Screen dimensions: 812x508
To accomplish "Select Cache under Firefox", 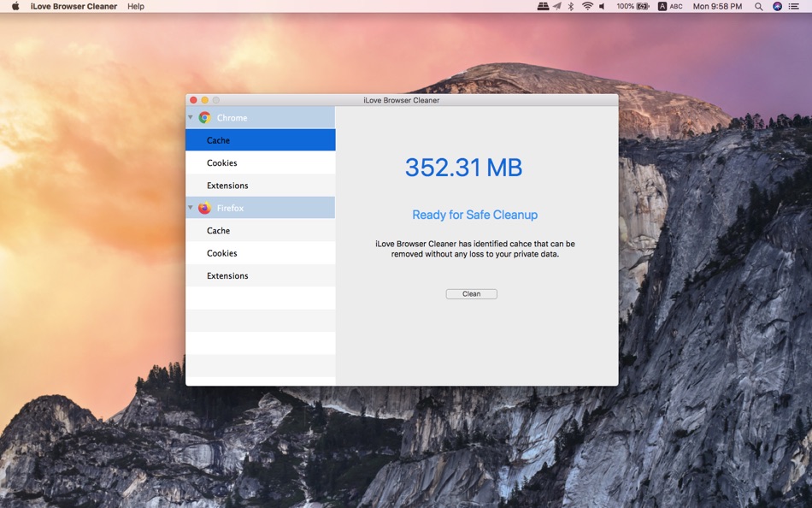I will coord(261,230).
